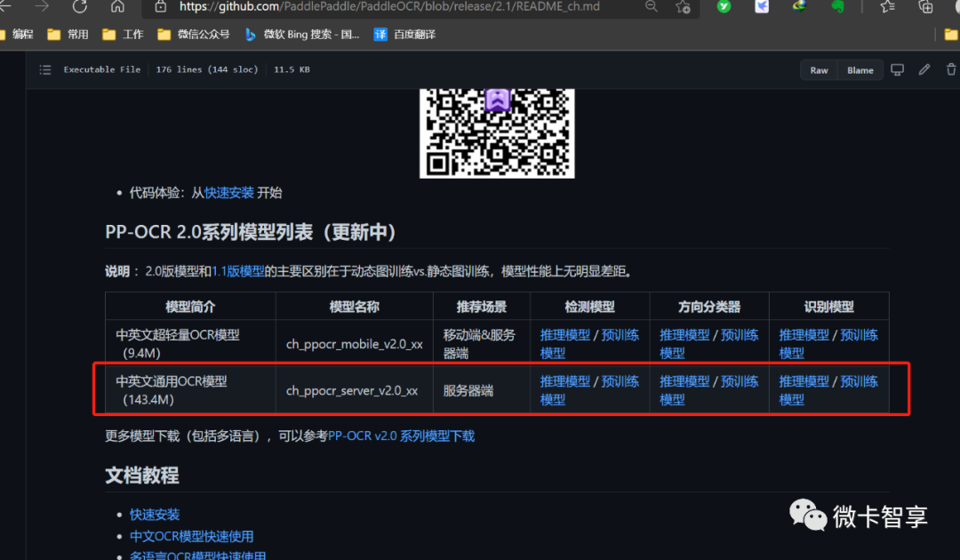Open 预训练模型 recognition link, mobile row
Screen dimensions: 960x560
coord(859,335)
